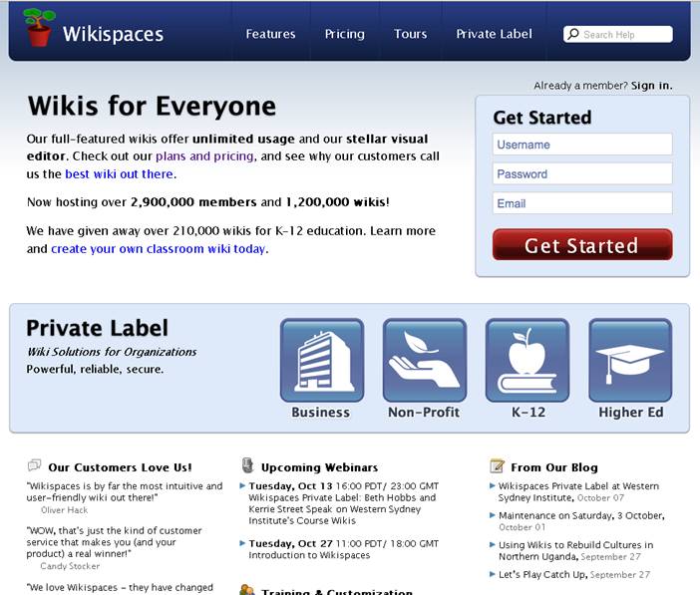Click the Wikispaces site title text
This screenshot has width=700, height=595.
(x=113, y=34)
